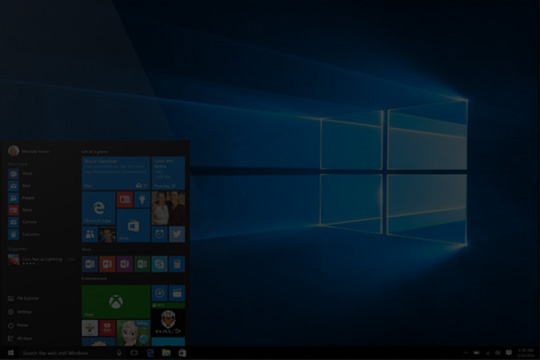Open the Microsoft Edge tile
Image resolution: width=540 pixels, height=360 pixels.
coord(98,208)
